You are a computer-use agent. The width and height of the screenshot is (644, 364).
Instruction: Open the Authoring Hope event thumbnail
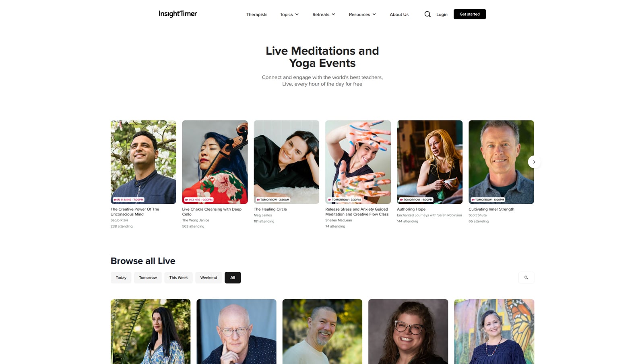429,162
